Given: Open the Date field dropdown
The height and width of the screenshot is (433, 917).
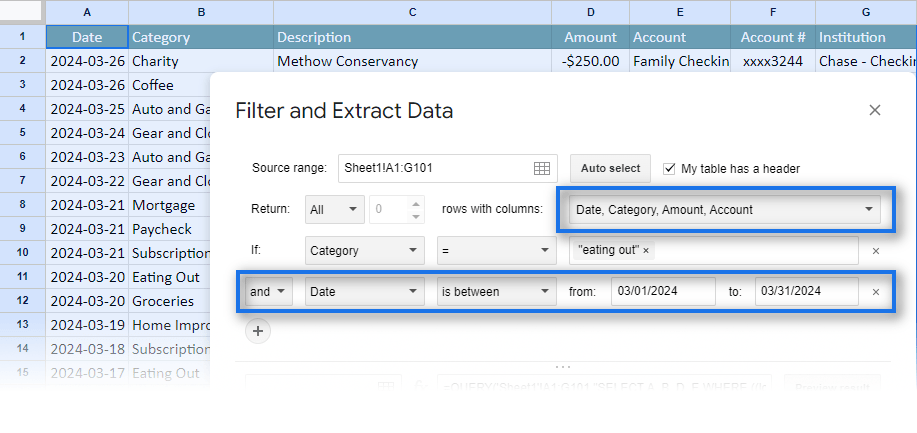Looking at the screenshot, I should pos(365,291).
